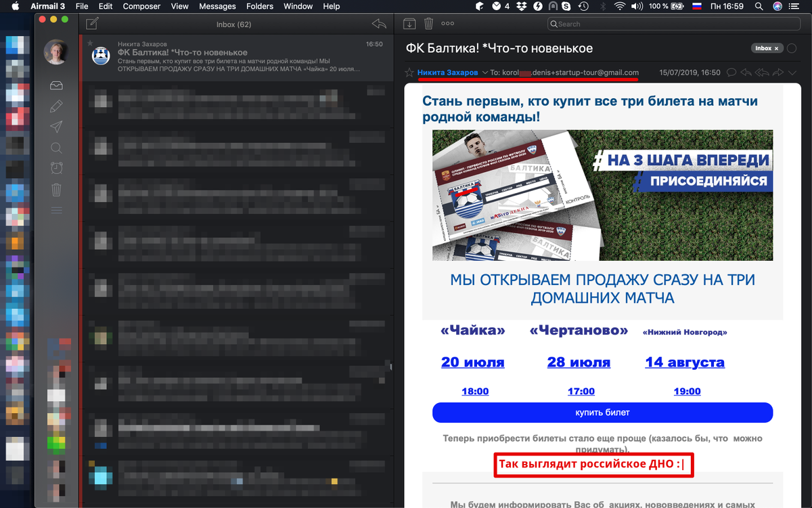Image resolution: width=812 pixels, height=508 pixels.
Task: Forward message using right arrow icon
Action: coord(778,72)
